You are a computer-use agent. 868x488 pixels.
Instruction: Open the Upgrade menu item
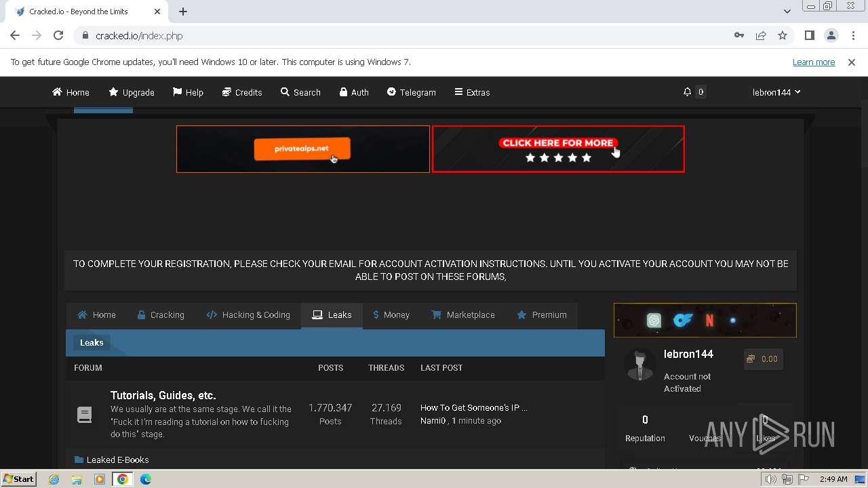132,92
